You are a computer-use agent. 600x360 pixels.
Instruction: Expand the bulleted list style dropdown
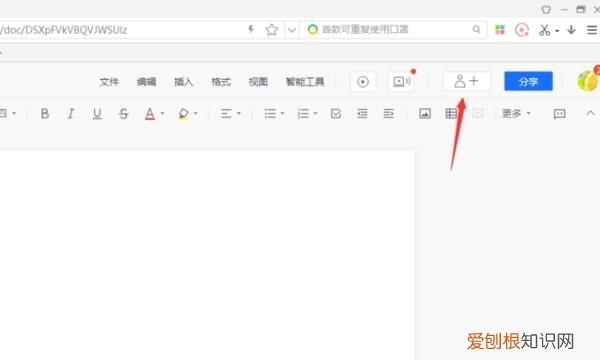(282, 114)
